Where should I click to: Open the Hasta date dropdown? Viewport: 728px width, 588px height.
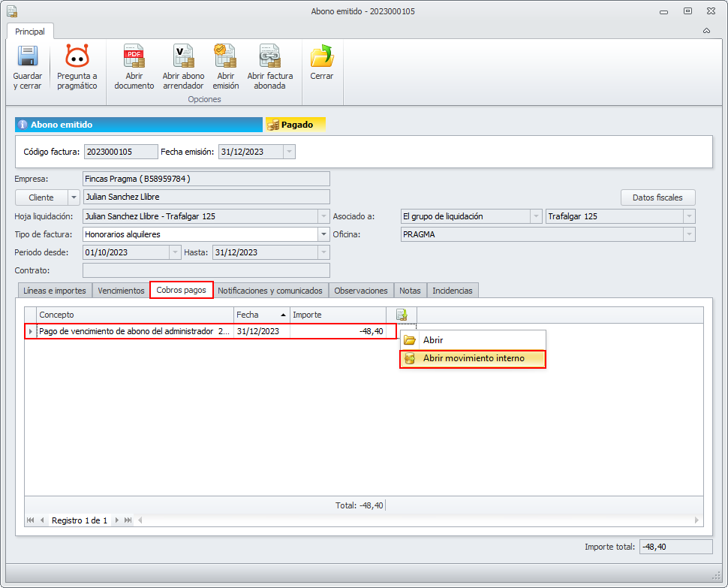tap(323, 252)
